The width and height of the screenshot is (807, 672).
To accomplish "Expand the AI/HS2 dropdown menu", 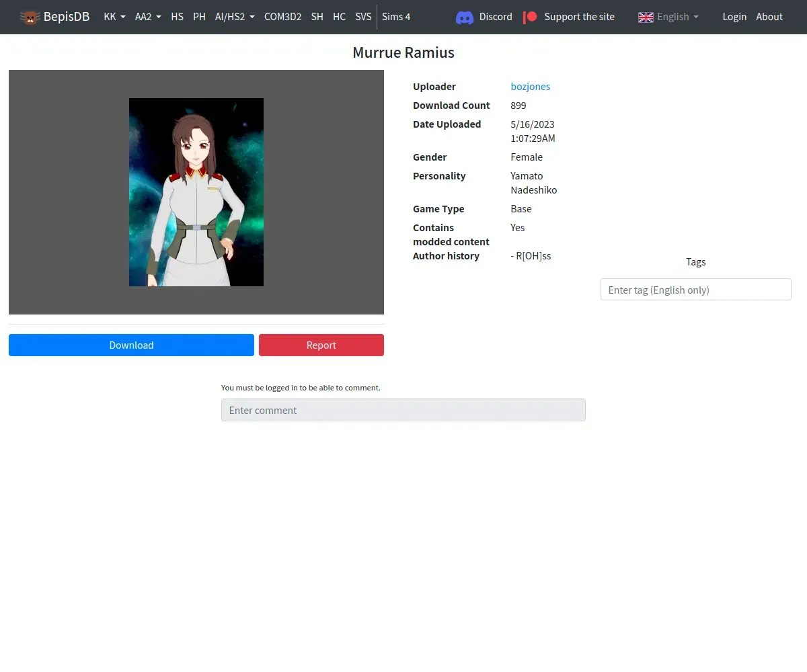I will click(x=235, y=17).
